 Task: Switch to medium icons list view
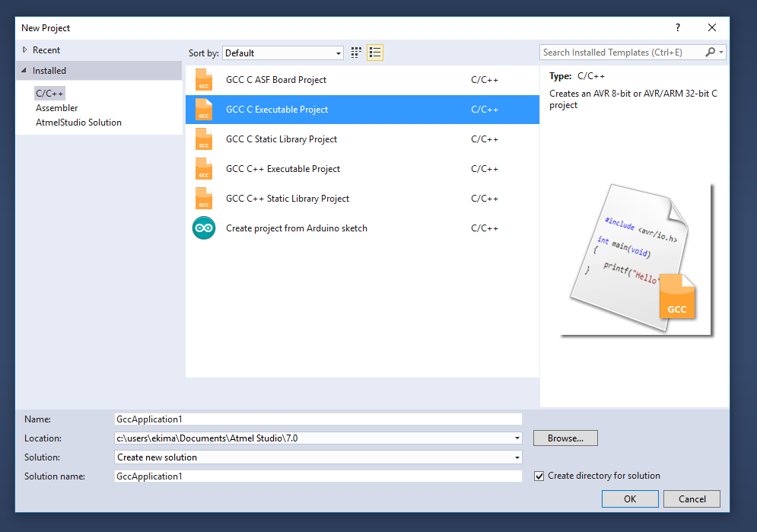375,53
